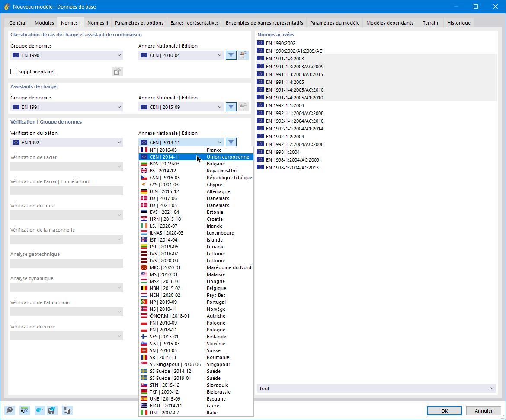
Task: Click settings icon beside CEN | 2015-09 filter
Action: coord(243,107)
